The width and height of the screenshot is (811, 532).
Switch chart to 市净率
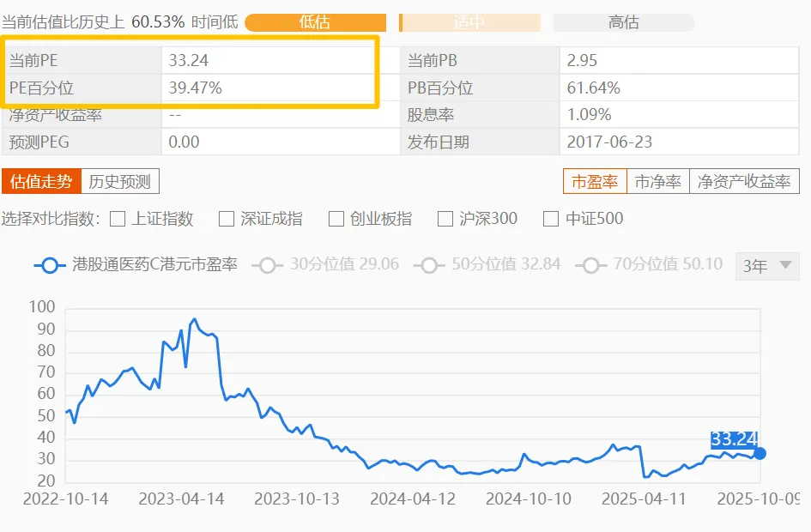coord(658,181)
